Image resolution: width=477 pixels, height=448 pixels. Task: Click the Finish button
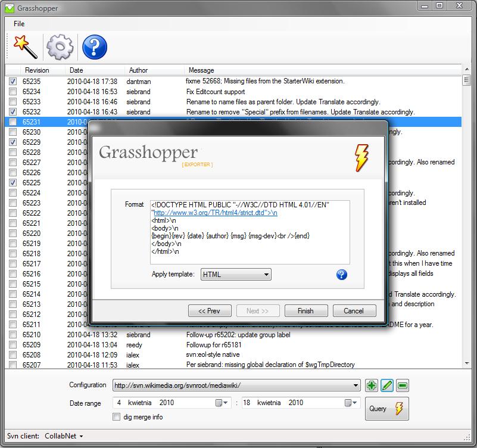click(306, 311)
